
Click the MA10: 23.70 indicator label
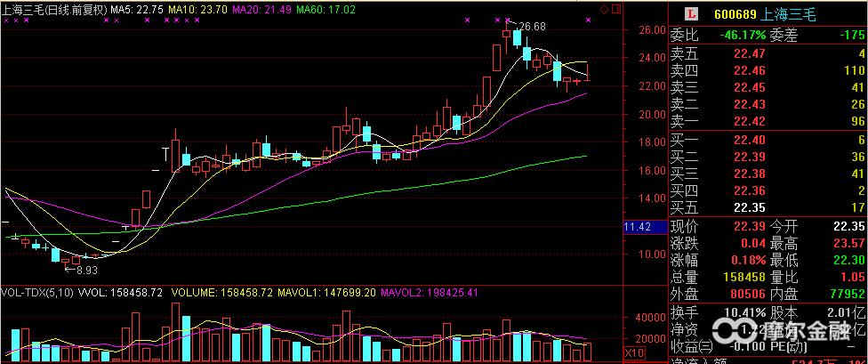[x=197, y=10]
